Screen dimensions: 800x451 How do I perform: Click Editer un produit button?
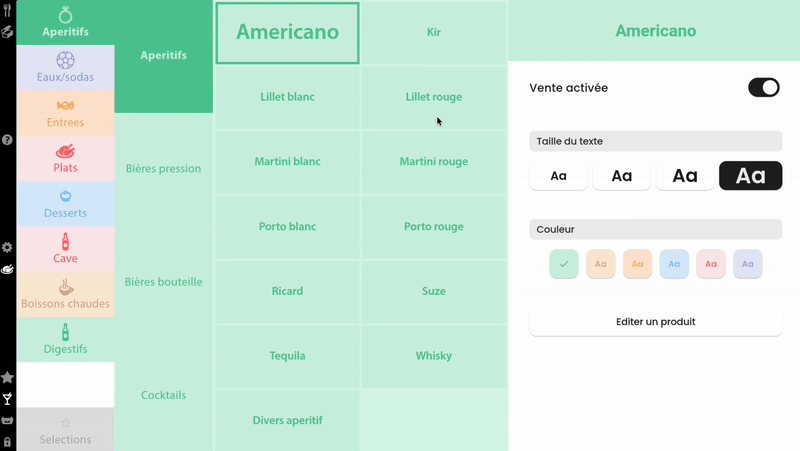point(655,322)
